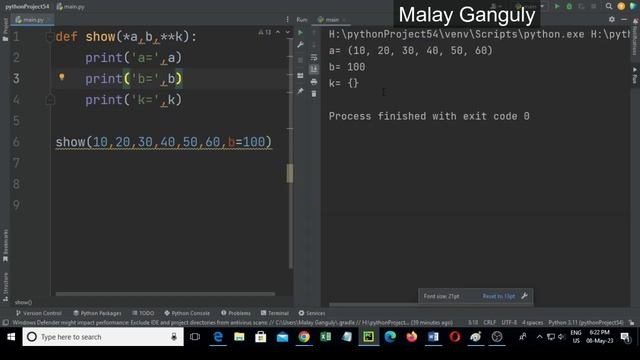Click line number 6 in the gutter
The image size is (640, 360).
coord(16,142)
